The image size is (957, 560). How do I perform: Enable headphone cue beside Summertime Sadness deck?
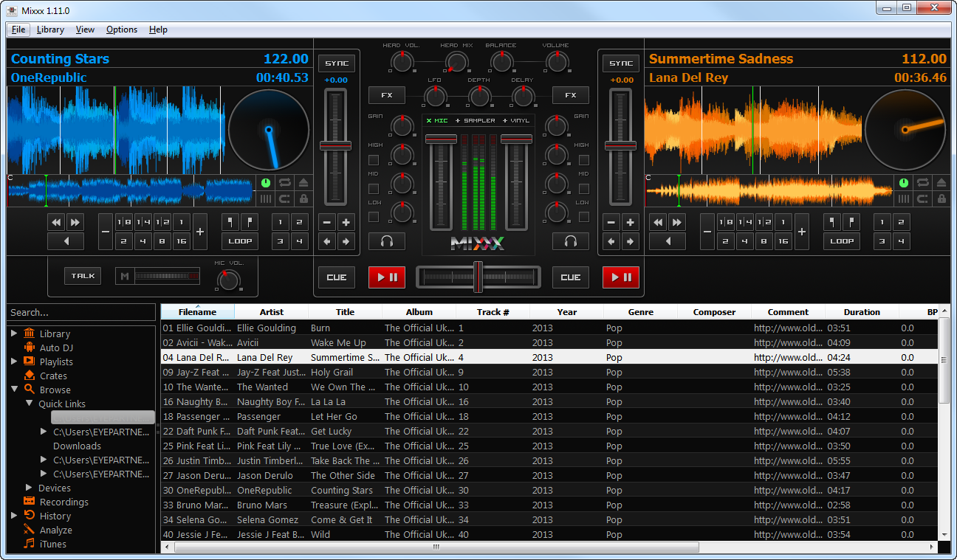[x=571, y=241]
